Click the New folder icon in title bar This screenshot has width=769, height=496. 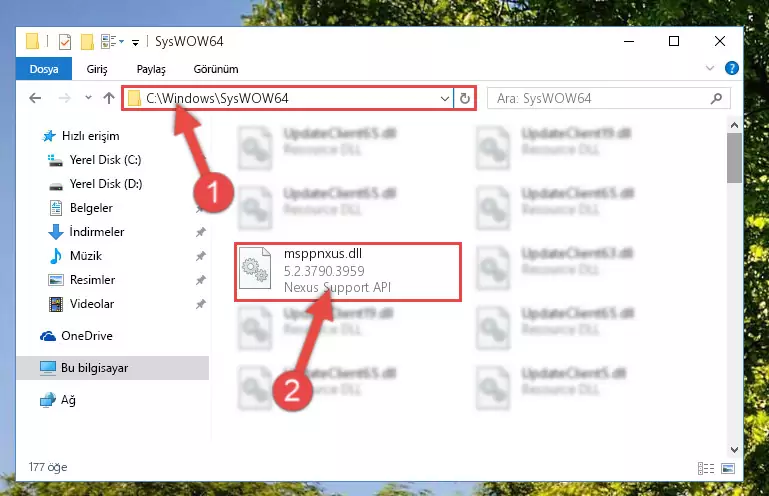(x=87, y=42)
